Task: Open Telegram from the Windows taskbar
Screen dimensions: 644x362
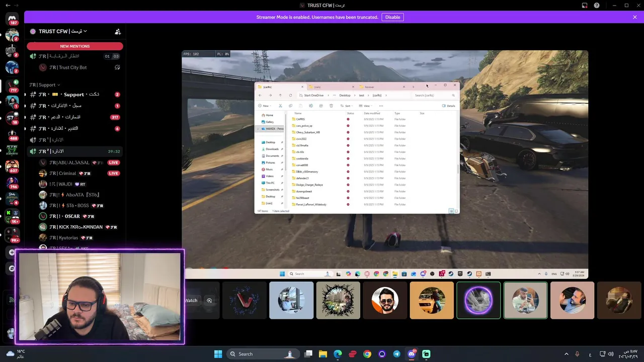Action: 396,354
